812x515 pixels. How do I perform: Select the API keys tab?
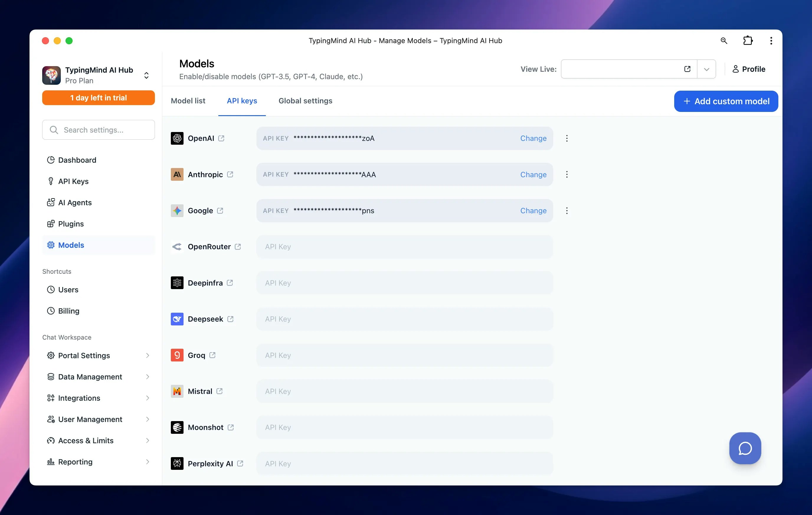(242, 101)
